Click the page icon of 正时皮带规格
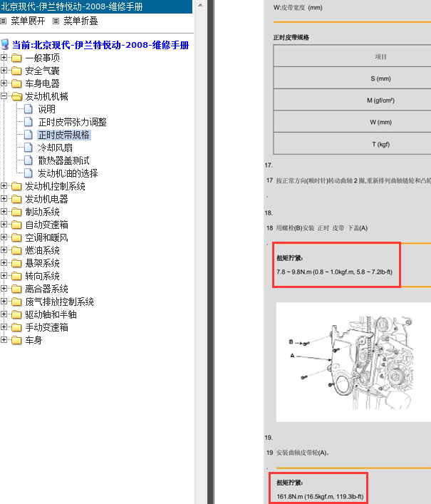Viewport: 431px width, 504px height. coord(28,135)
